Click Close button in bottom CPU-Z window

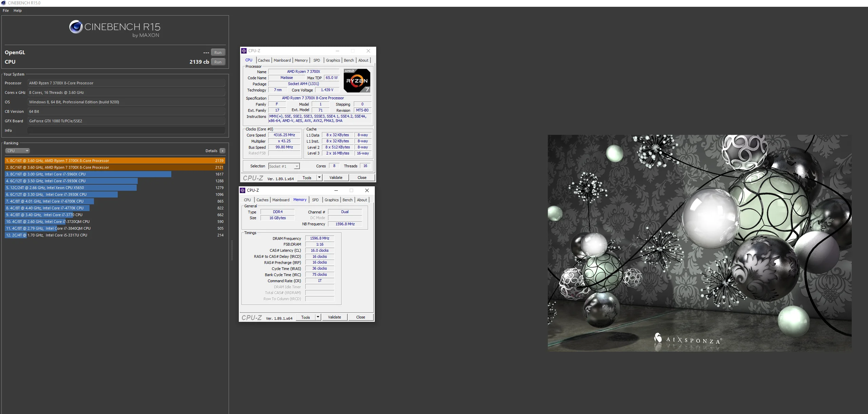pyautogui.click(x=361, y=317)
